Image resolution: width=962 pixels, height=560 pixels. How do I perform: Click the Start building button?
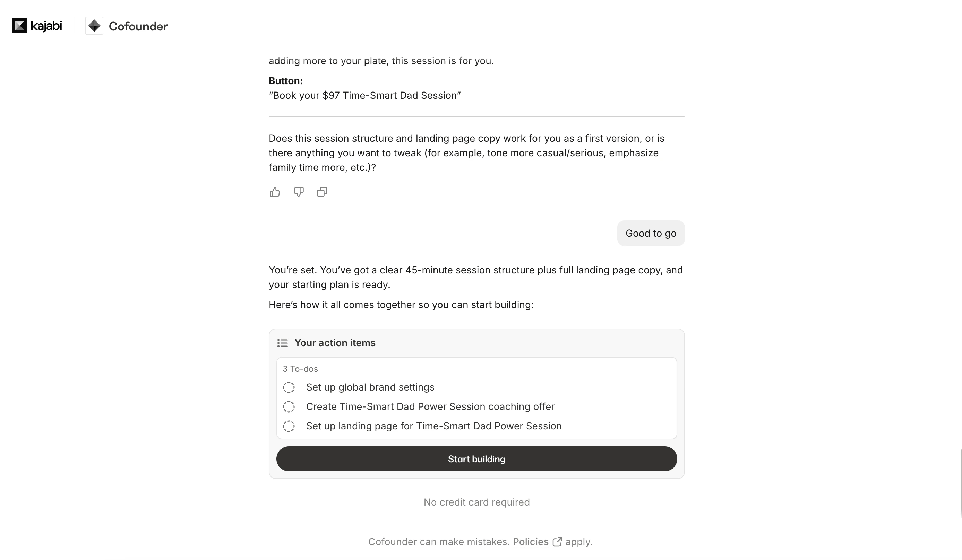[x=476, y=459]
